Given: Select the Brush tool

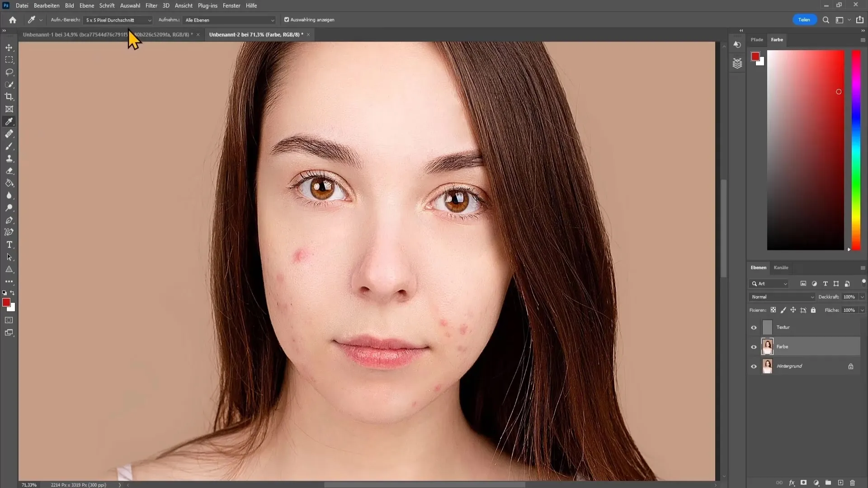Looking at the screenshot, I should click(9, 145).
